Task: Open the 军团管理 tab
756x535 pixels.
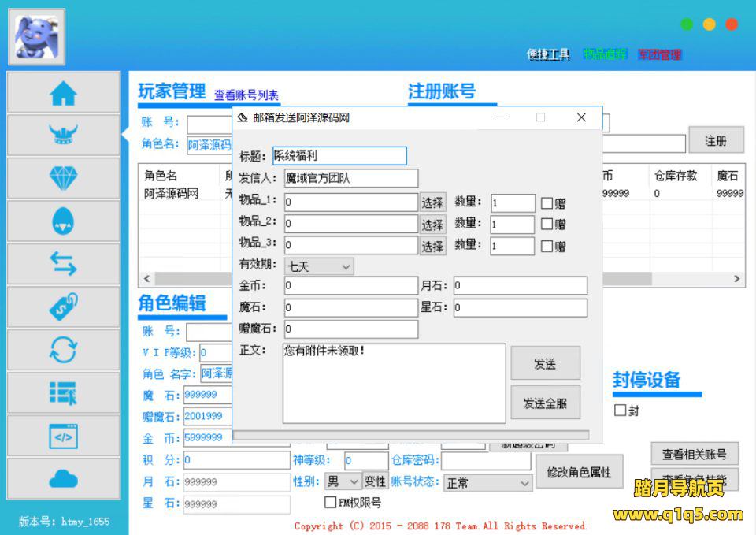Action: tap(659, 54)
